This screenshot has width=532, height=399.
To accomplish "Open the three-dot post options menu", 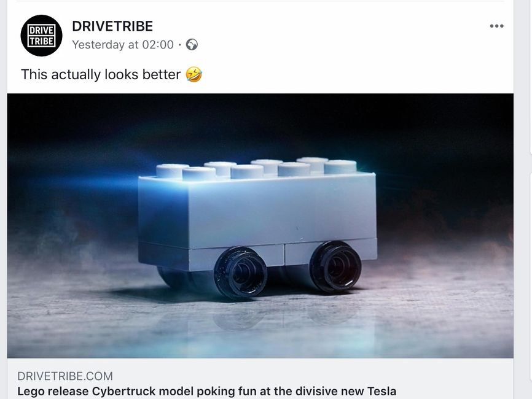I will [496, 26].
